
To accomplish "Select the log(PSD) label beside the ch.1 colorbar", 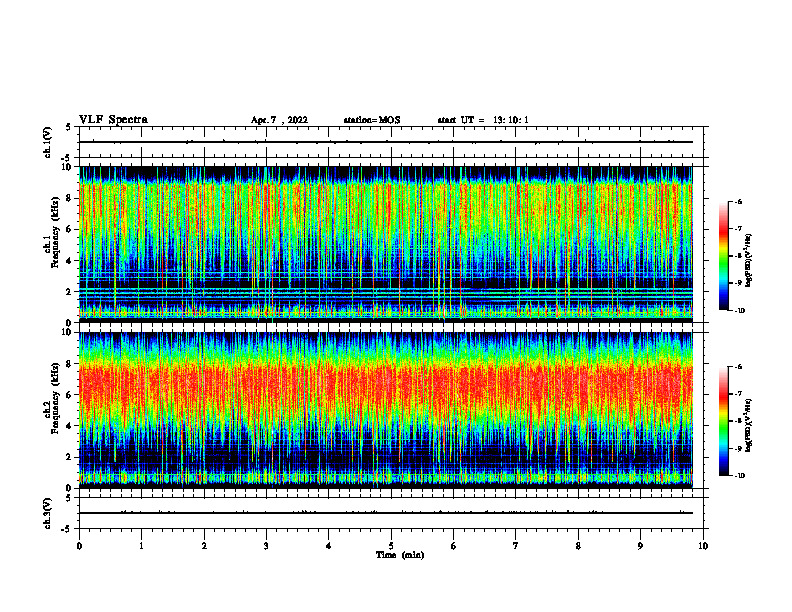I will click(x=749, y=261).
